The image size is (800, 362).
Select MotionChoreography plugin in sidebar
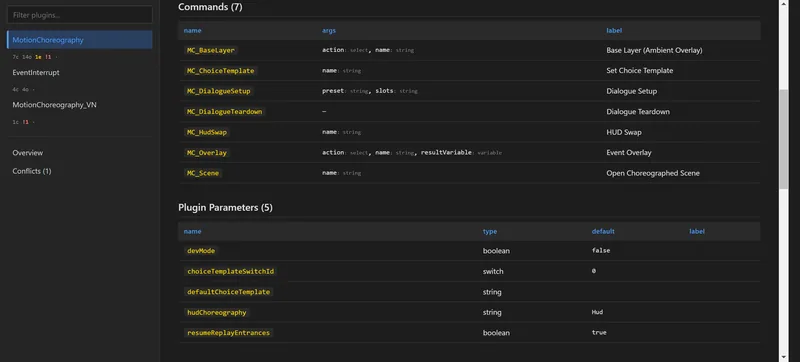coord(80,40)
